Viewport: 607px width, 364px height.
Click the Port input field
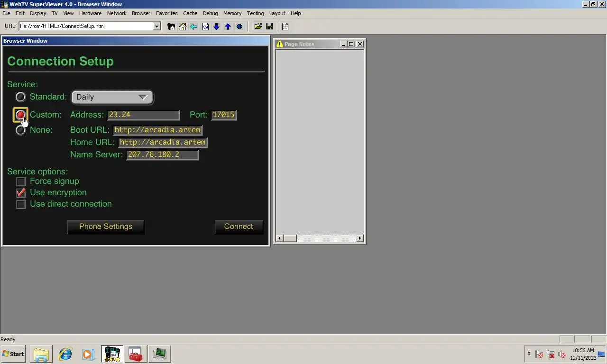(224, 115)
